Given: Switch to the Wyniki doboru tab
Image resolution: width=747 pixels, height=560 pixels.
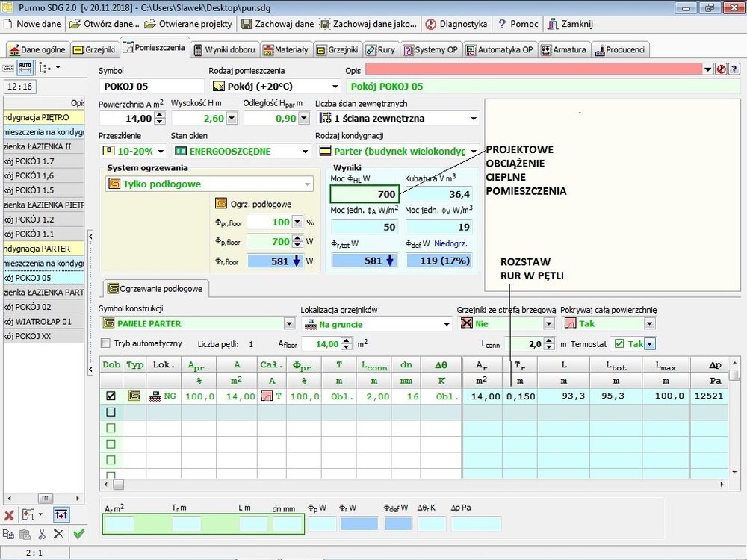Looking at the screenshot, I should pos(225,50).
